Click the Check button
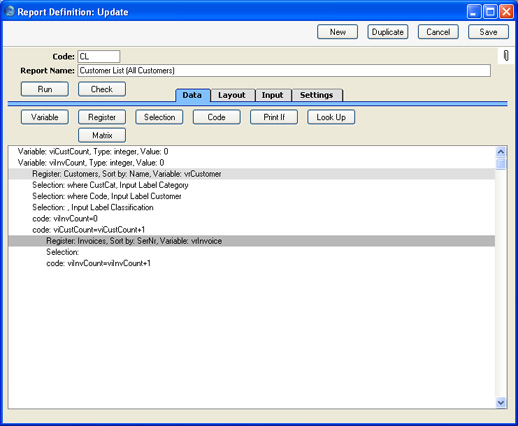Viewport: 518px width, 426px height. [102, 89]
